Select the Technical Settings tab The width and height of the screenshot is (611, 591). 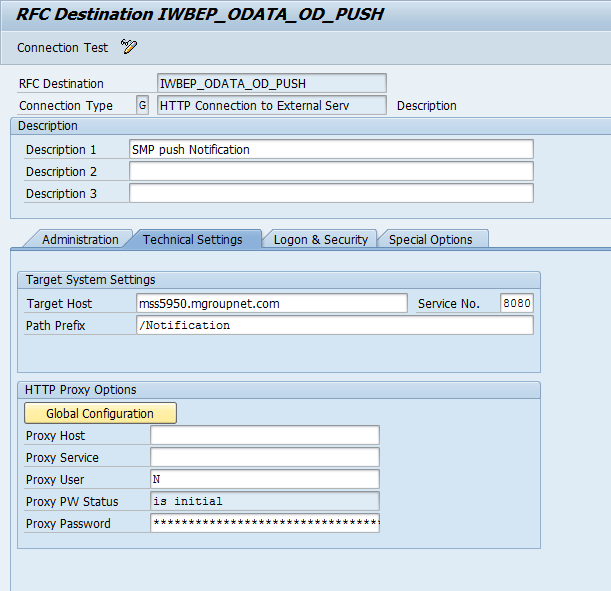[193, 239]
